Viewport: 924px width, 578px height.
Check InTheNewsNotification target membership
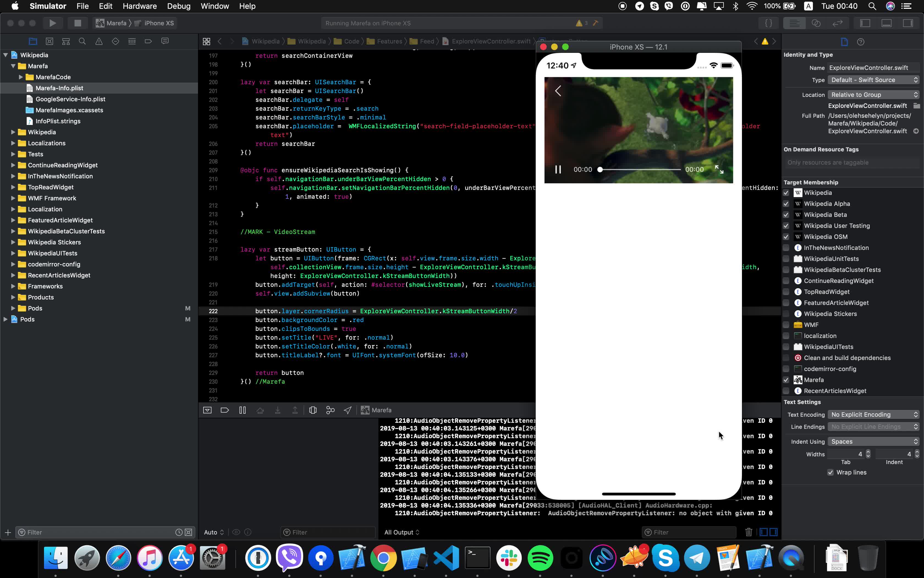(786, 248)
